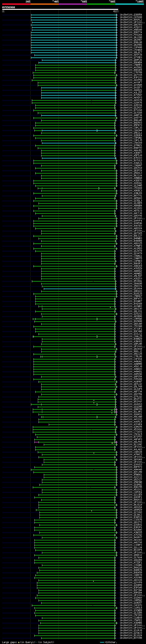The height and width of the screenshot is (644, 146).
Task: Select hit label UniRef100_A3D870
Action: point(131,180)
